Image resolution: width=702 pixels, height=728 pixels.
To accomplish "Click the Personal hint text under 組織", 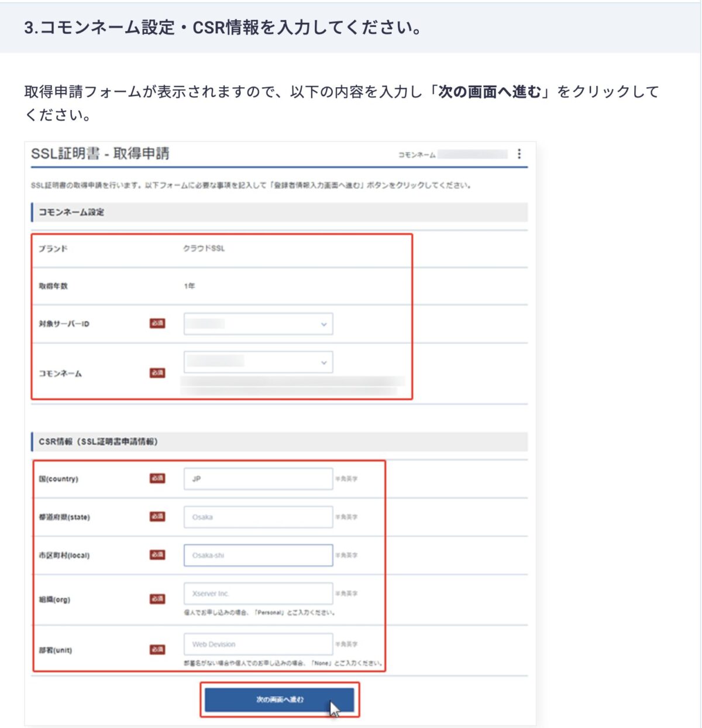I will (260, 613).
